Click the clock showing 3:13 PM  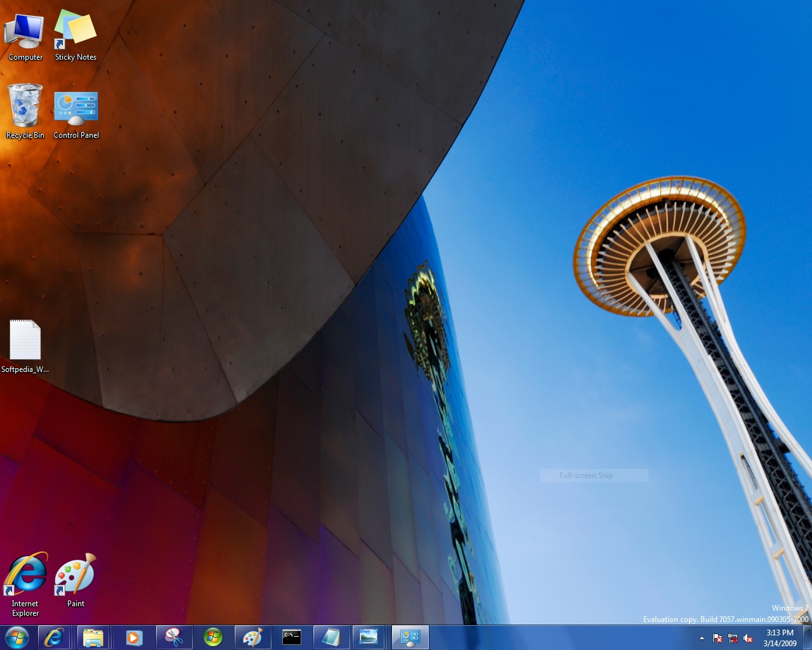click(780, 638)
